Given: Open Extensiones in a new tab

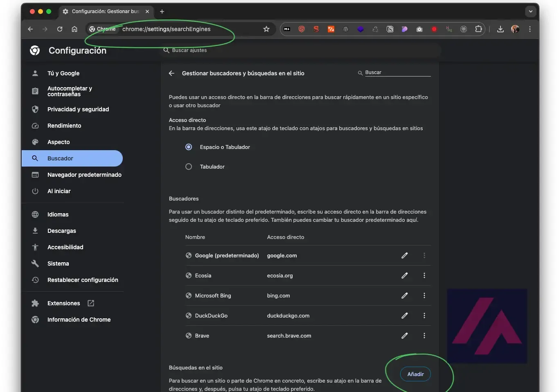Looking at the screenshot, I should click(x=72, y=303).
